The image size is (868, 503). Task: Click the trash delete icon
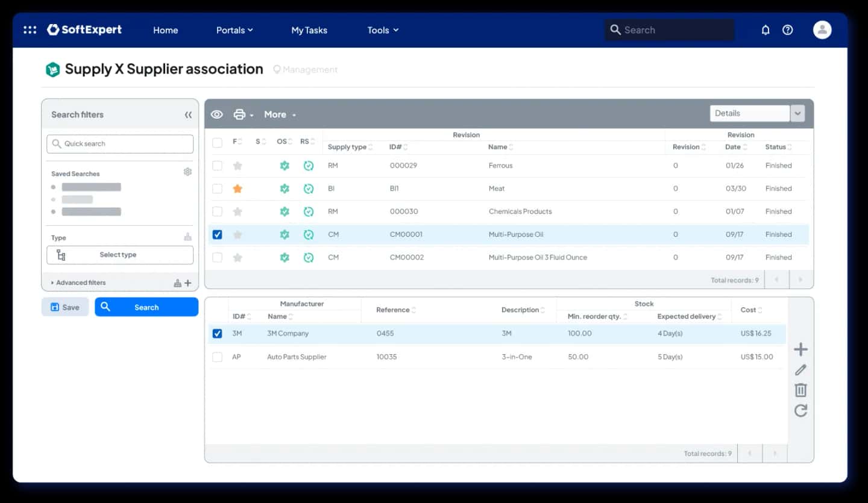pyautogui.click(x=800, y=390)
